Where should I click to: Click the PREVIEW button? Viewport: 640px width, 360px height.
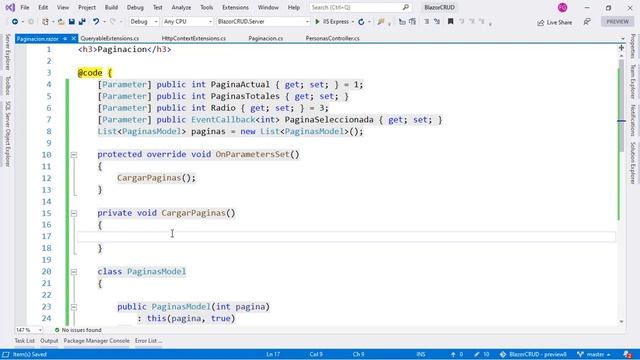click(618, 22)
